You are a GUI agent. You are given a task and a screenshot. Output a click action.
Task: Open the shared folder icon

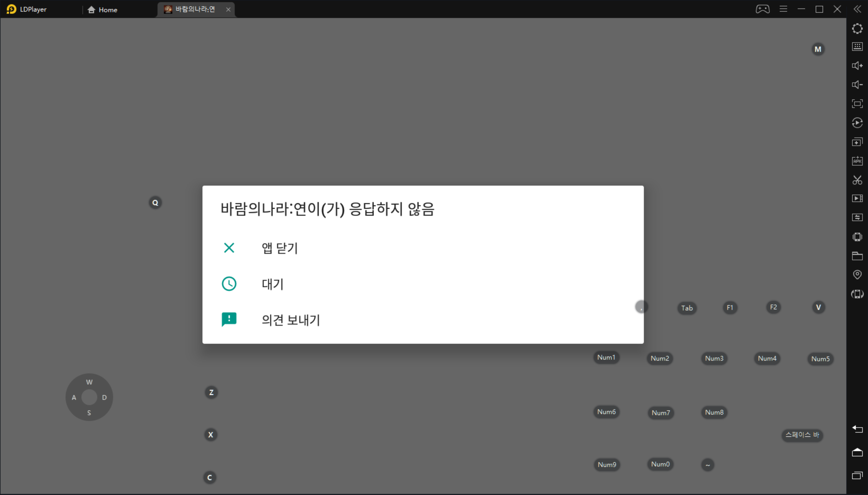pyautogui.click(x=857, y=256)
